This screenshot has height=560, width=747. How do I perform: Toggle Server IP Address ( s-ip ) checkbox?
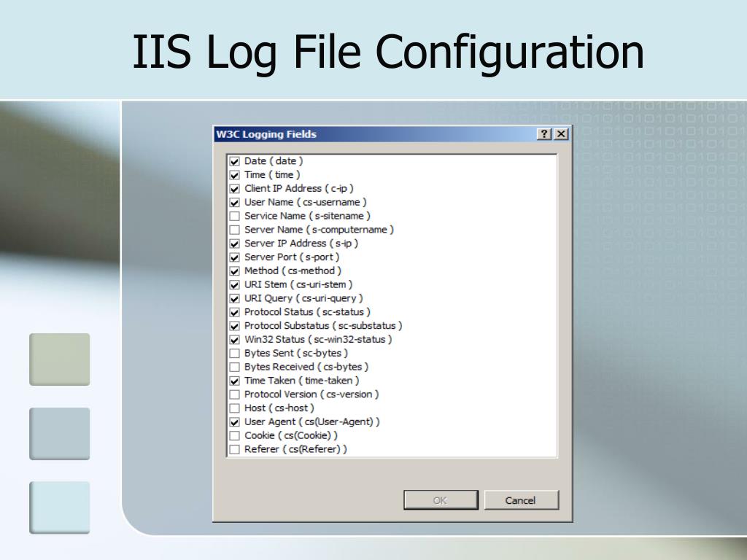click(x=234, y=244)
